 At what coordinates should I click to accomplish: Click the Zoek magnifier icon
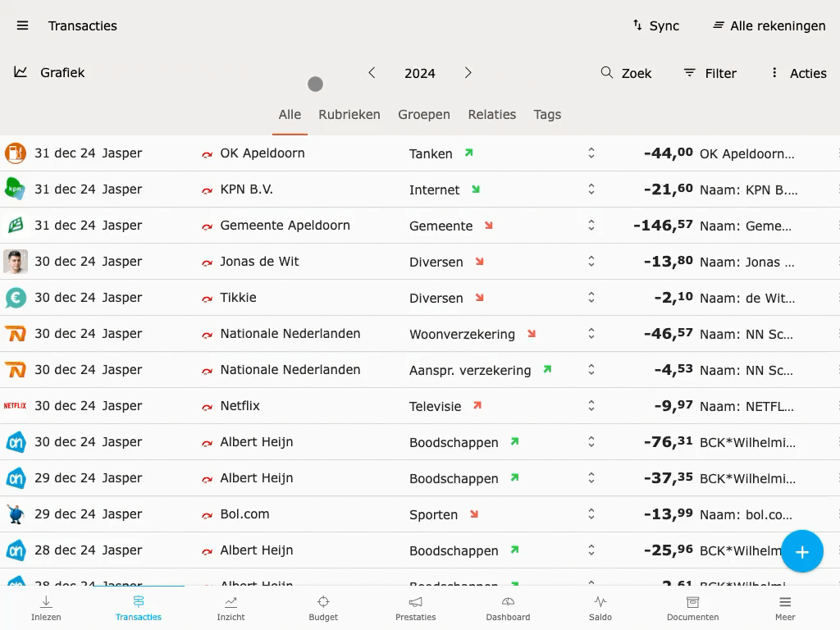coord(606,72)
